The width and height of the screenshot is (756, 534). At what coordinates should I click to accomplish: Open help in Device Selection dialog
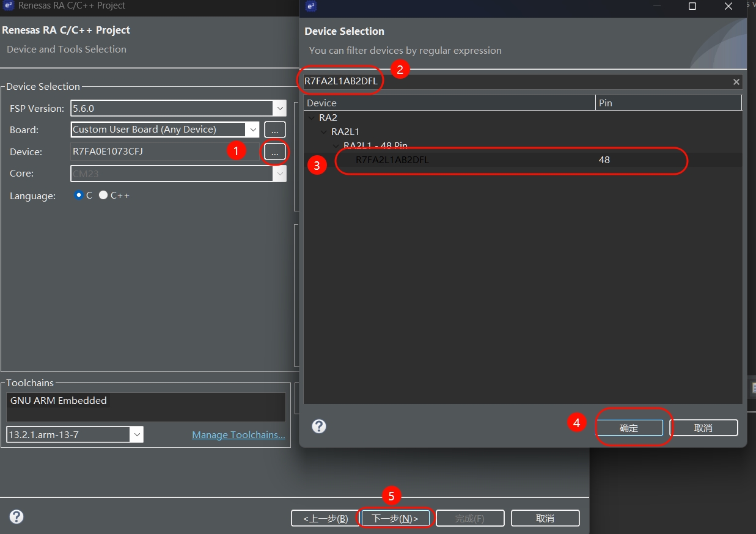[319, 426]
